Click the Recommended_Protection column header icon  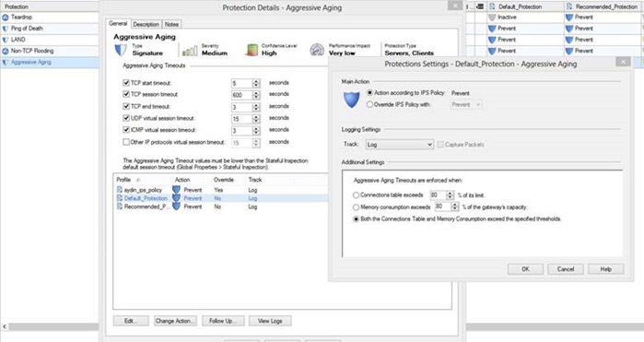click(568, 6)
